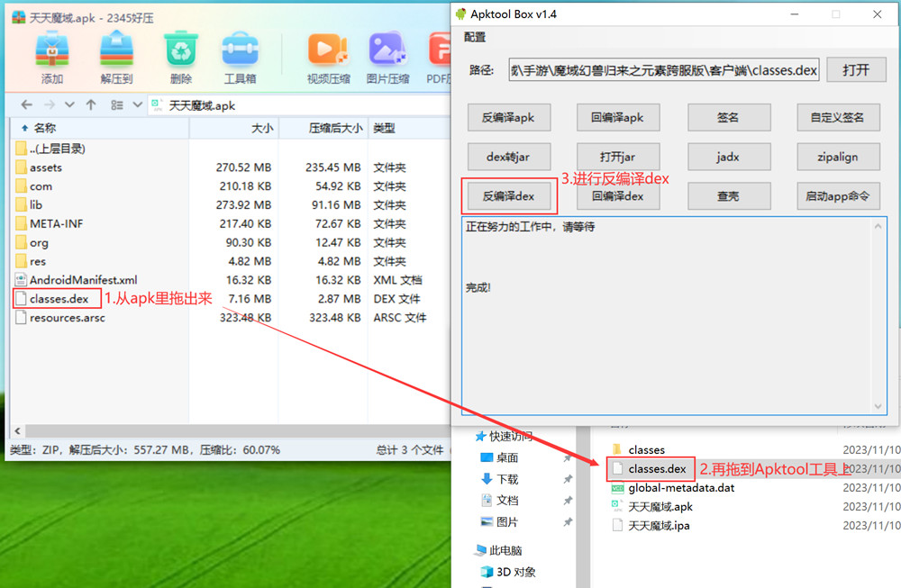Click the output log's scroll up arrow

[878, 226]
